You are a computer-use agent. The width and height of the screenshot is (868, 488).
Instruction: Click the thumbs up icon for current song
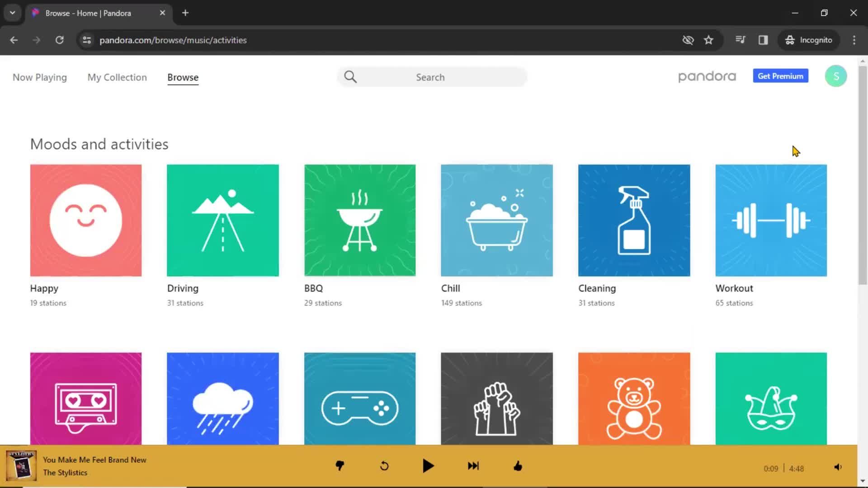pos(518,466)
